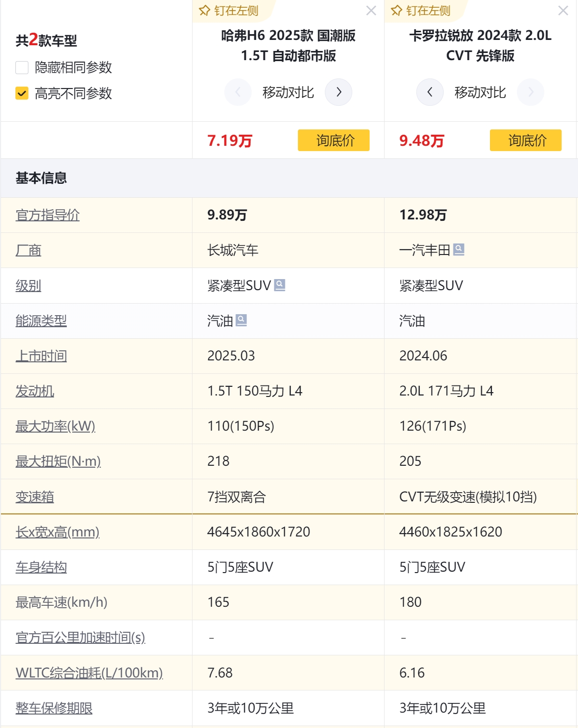578x728 pixels.
Task: Click the 218 torque value
Action: tap(218, 461)
